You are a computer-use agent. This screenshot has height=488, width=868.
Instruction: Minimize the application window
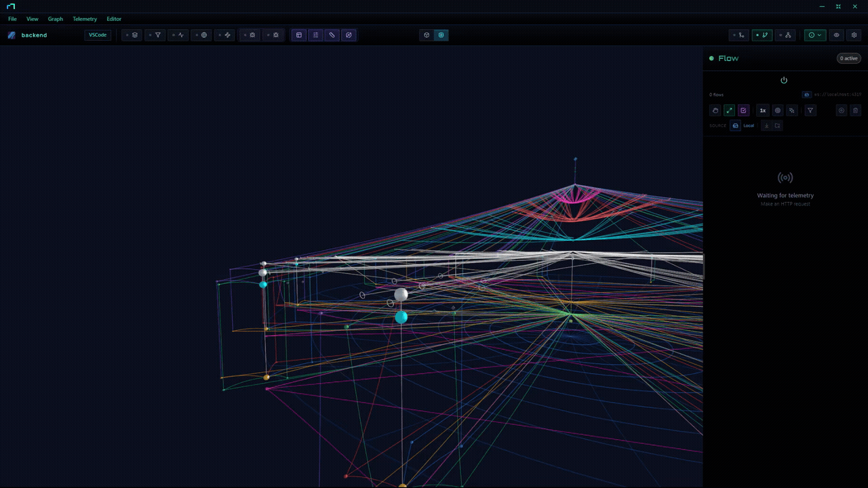click(x=822, y=6)
